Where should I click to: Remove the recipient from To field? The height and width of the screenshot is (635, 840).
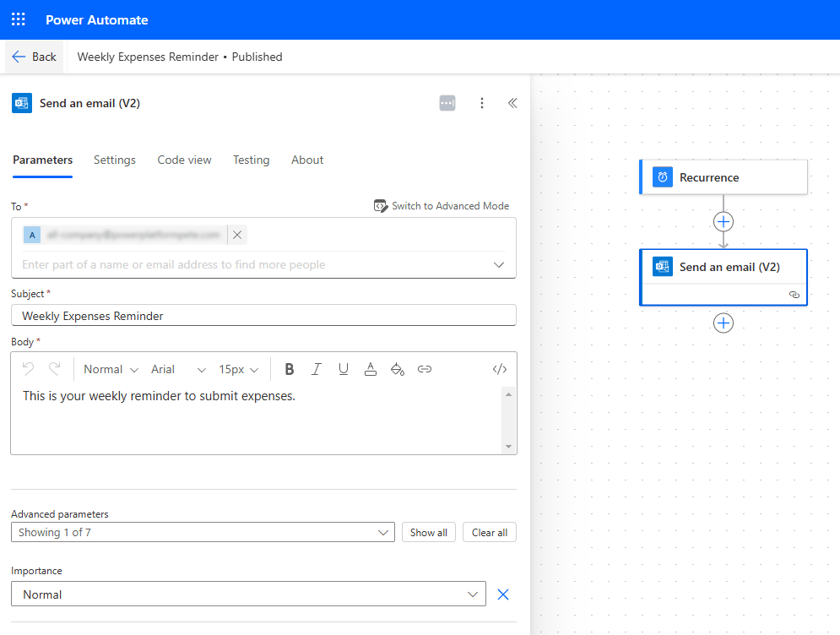click(x=237, y=235)
